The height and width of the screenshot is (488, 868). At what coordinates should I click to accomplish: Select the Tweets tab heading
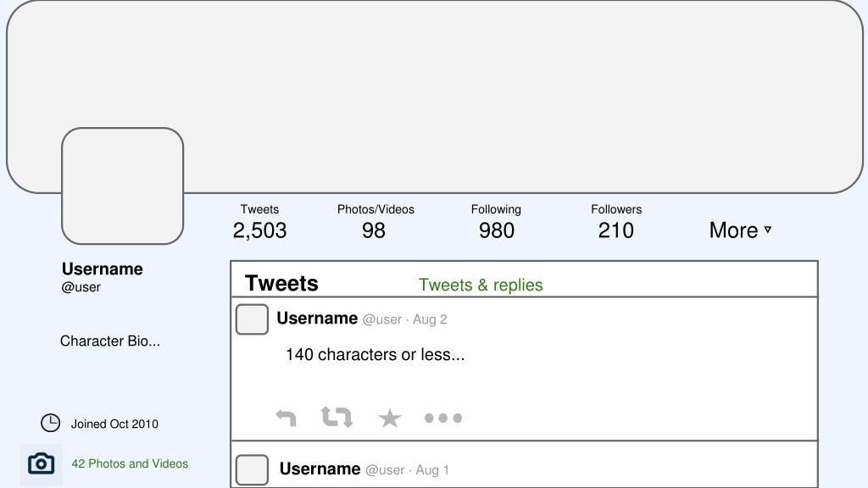tap(281, 283)
